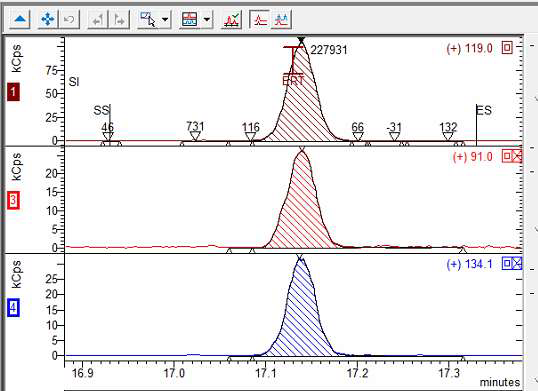Click the red ERT expected retention marker

[293, 65]
